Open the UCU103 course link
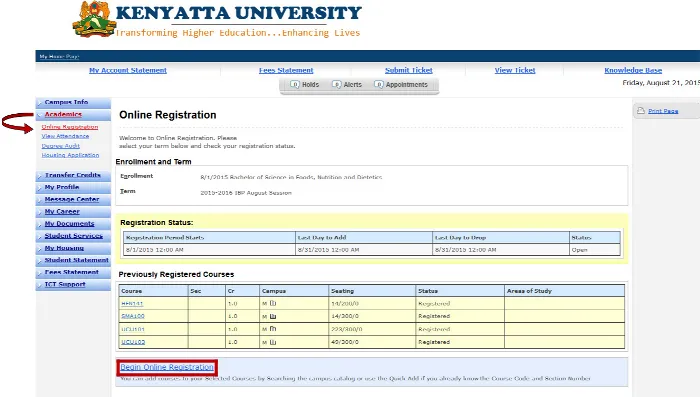Screen dimensions: 700x397 click(x=133, y=342)
